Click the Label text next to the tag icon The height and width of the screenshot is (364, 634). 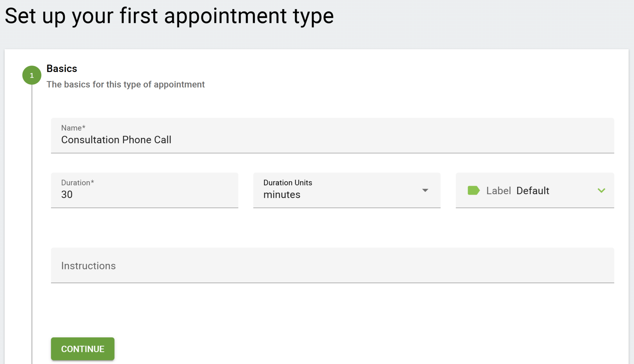coord(499,191)
